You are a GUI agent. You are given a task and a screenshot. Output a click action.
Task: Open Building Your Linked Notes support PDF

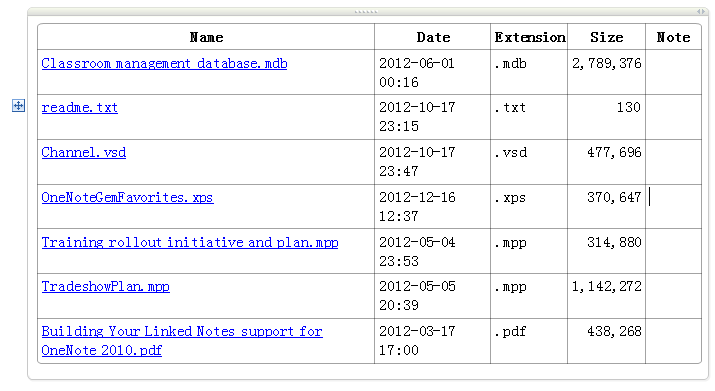pos(181,341)
